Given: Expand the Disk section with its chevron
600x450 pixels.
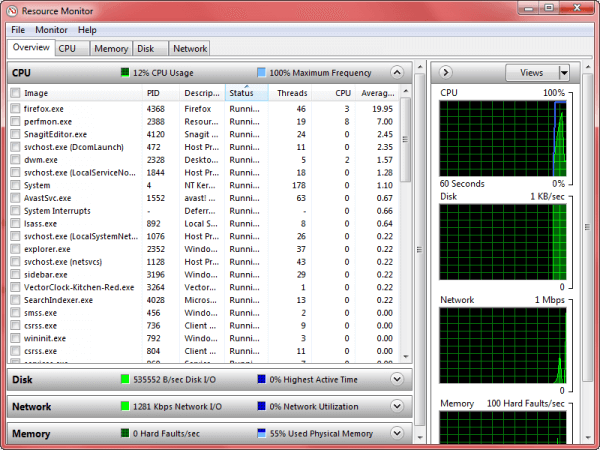Looking at the screenshot, I should click(x=397, y=379).
